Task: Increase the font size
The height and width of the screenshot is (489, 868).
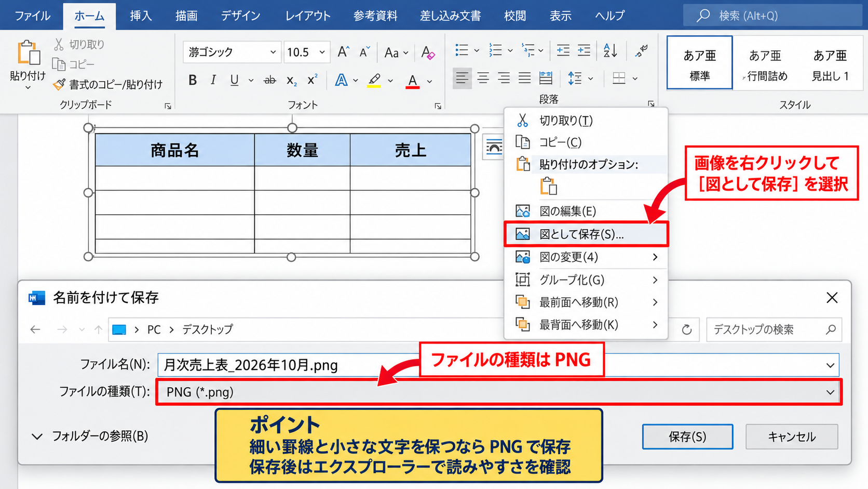Action: pyautogui.click(x=343, y=52)
